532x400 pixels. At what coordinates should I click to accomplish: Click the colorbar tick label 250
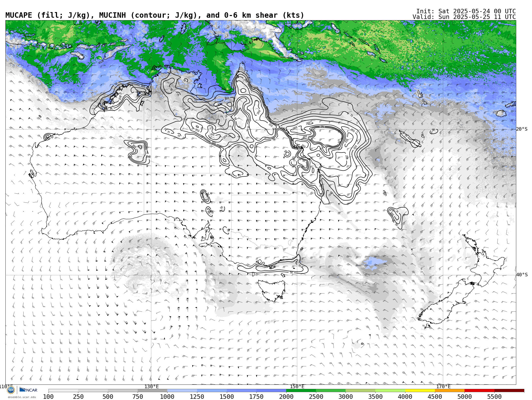78,397
